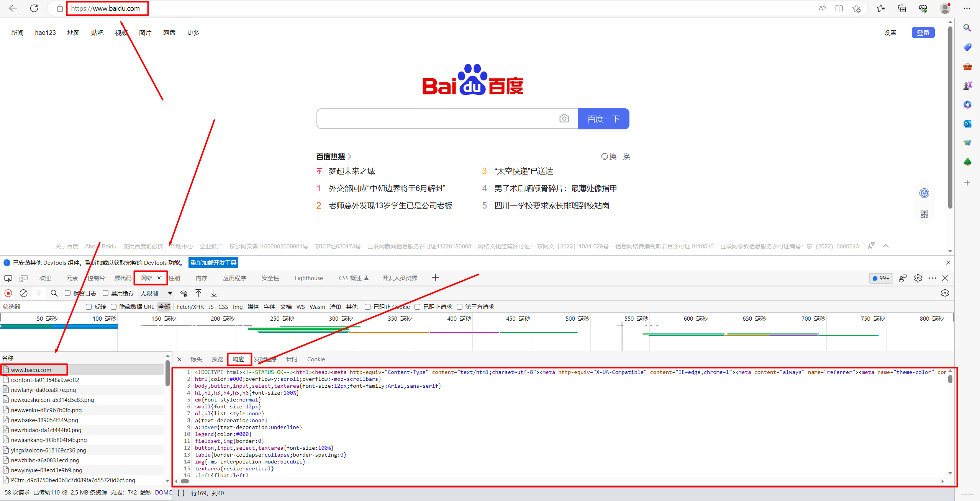
Task: Click the request list vertical scrollbar
Action: (x=167, y=372)
